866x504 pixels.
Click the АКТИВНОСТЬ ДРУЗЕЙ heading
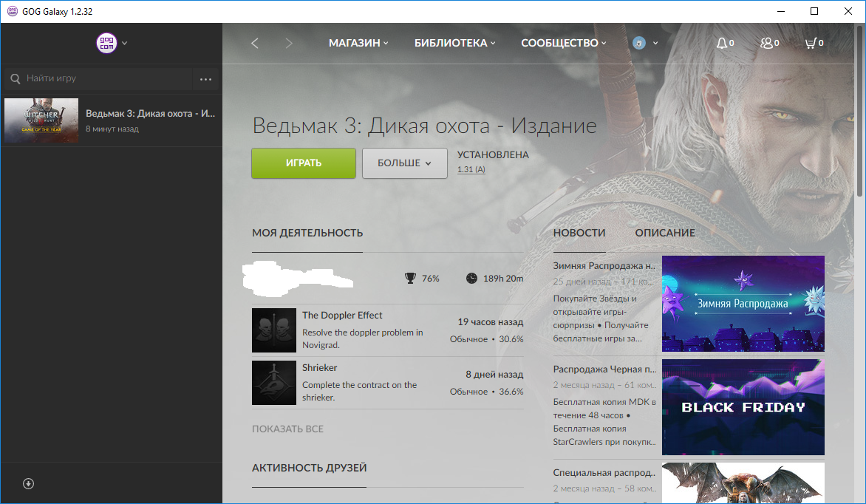[x=310, y=468]
